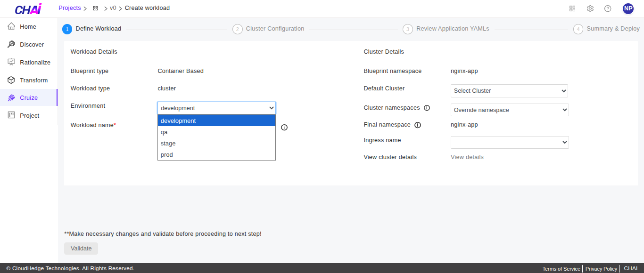Click the project grid icon in breadcrumb
644x273 pixels.
[96, 8]
